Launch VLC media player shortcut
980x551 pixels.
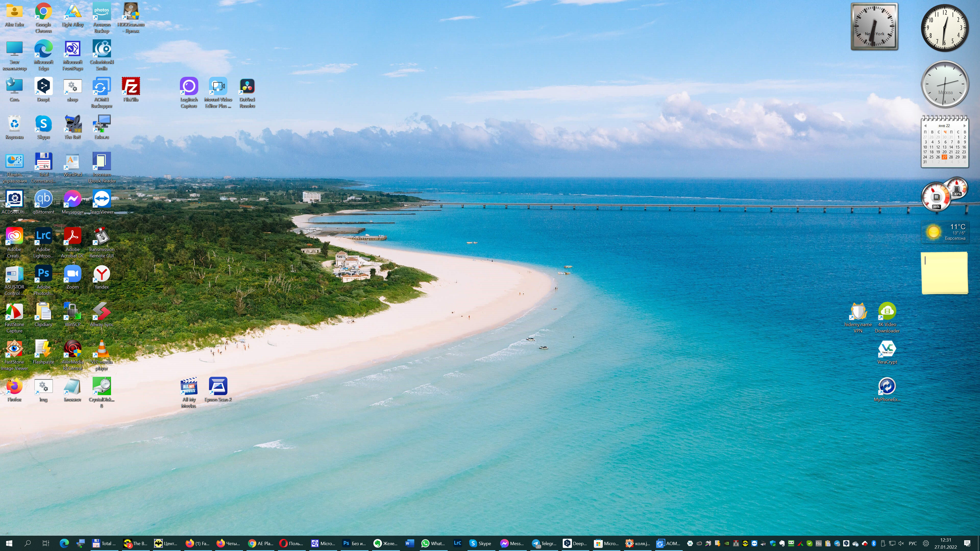click(102, 349)
